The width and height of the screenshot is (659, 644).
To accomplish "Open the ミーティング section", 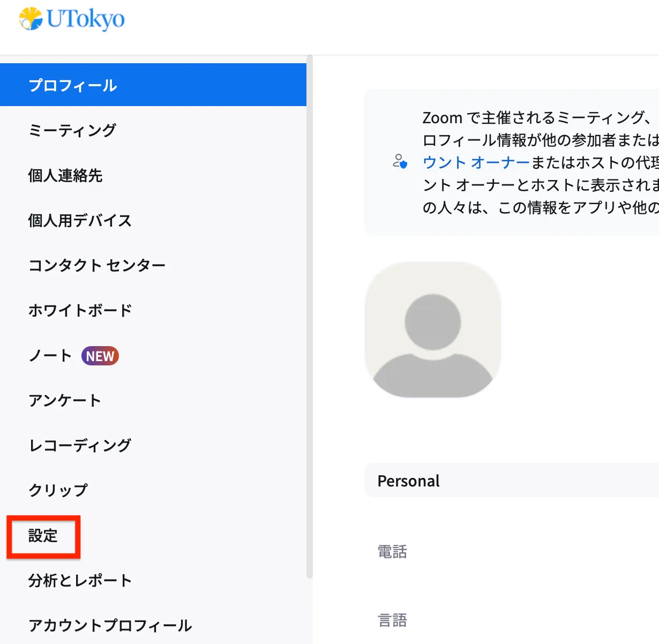I will coord(72,130).
